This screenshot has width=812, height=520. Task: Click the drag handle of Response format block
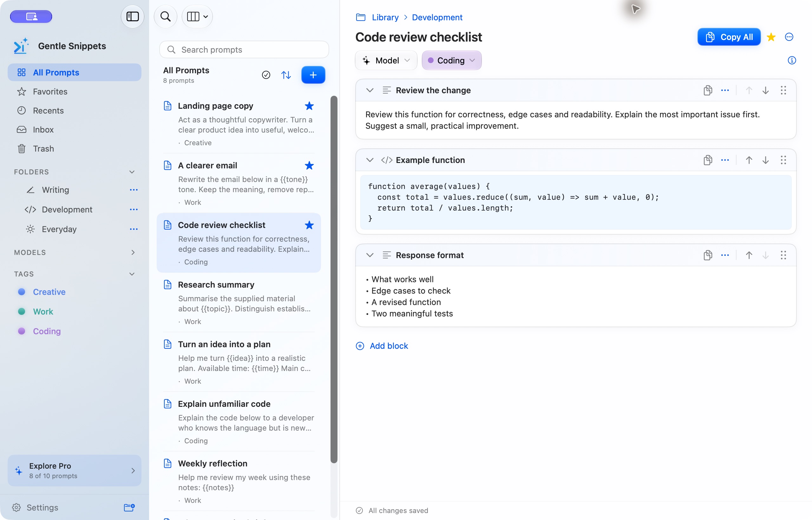pos(783,255)
